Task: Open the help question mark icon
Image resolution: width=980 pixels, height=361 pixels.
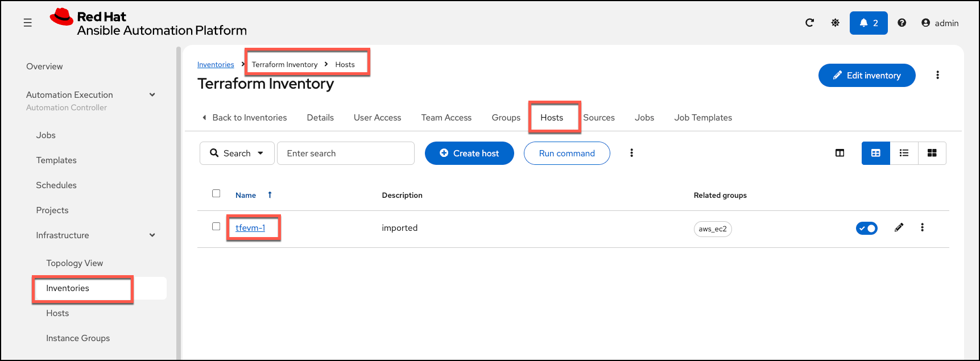Action: (902, 23)
